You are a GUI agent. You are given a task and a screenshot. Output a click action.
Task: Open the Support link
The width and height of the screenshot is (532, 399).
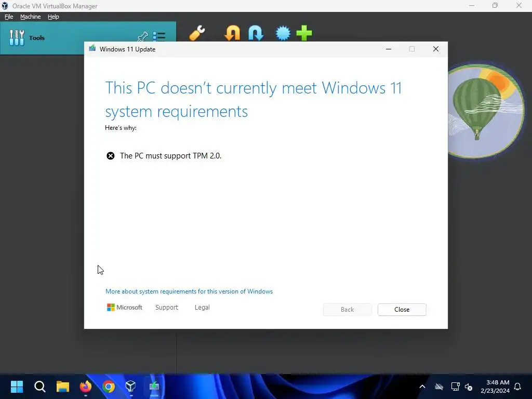pyautogui.click(x=167, y=308)
